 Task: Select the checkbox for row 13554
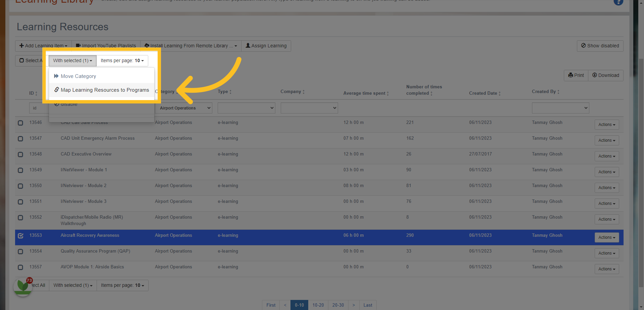(x=20, y=252)
